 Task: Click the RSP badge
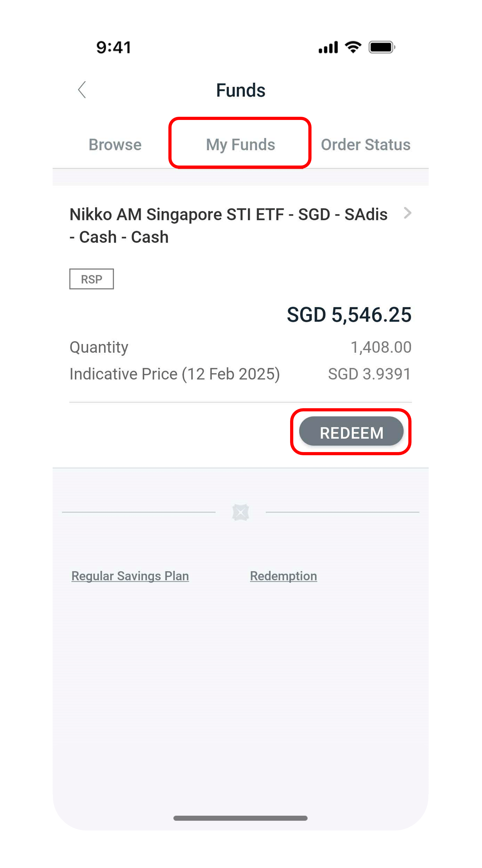click(92, 279)
